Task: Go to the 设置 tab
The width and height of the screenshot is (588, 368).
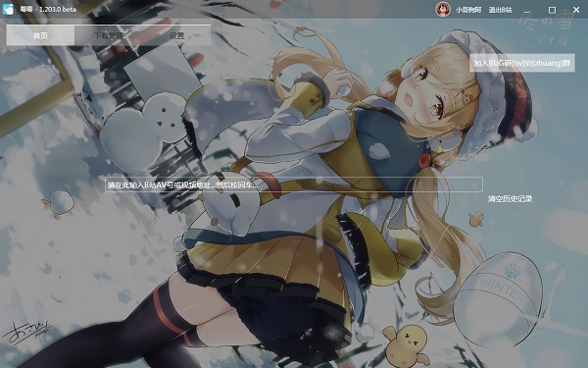Action: [x=176, y=35]
